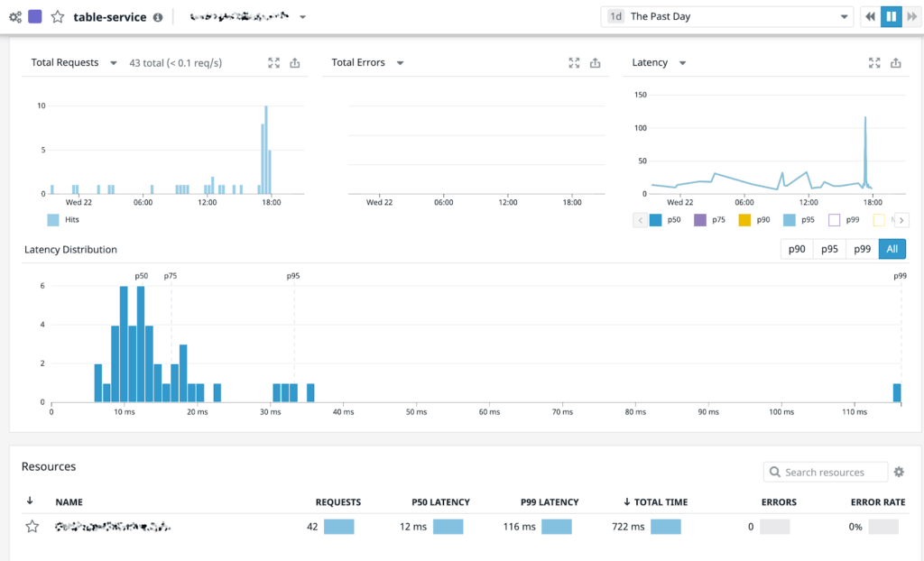Open the Total Requests metric dropdown
This screenshot has height=561, width=924.
click(114, 63)
